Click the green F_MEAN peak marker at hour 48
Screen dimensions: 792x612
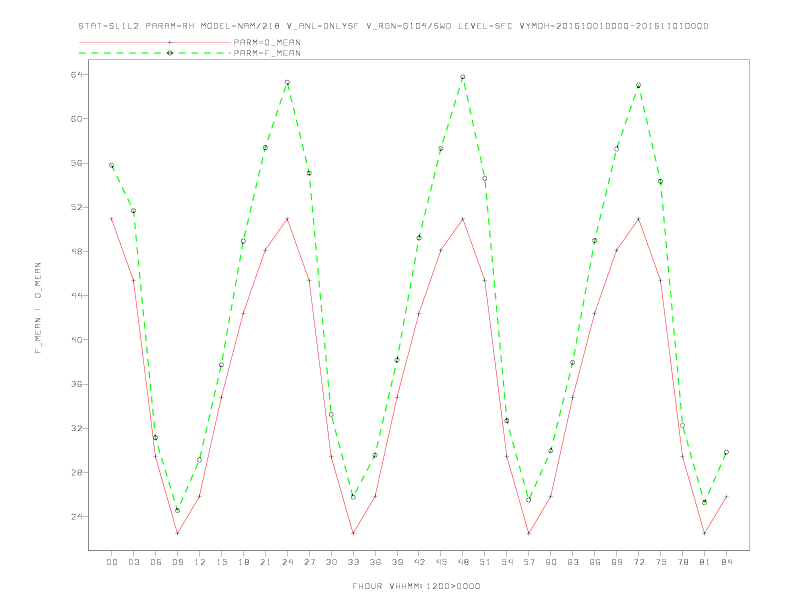[x=463, y=77]
